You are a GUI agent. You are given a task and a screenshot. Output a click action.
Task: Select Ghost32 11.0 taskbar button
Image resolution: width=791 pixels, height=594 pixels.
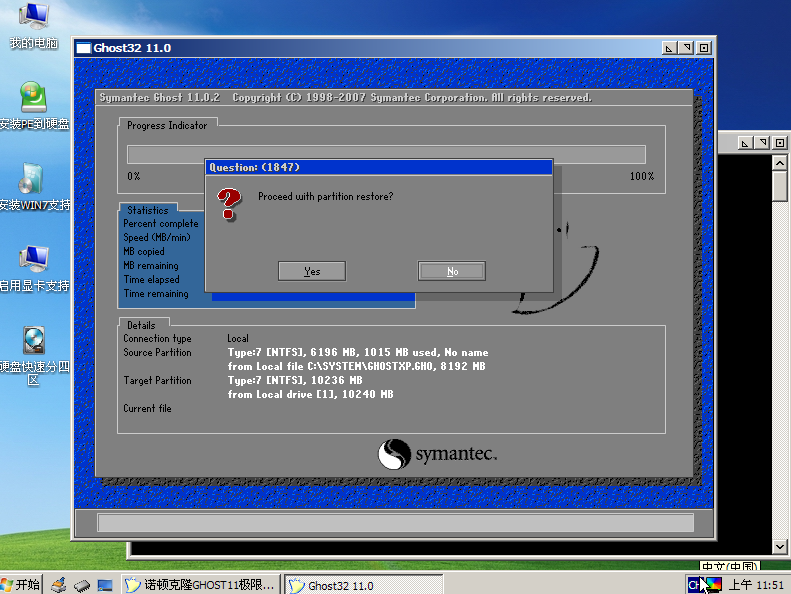tap(363, 585)
